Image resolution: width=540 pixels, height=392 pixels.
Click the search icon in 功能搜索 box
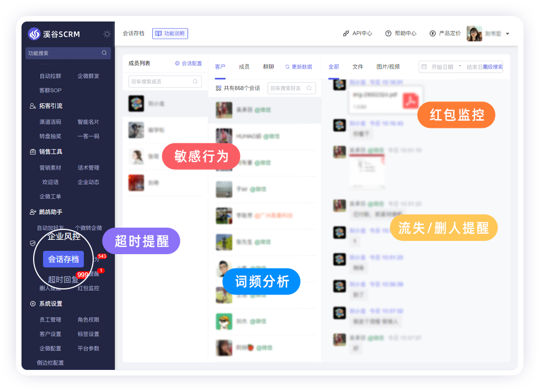point(104,53)
